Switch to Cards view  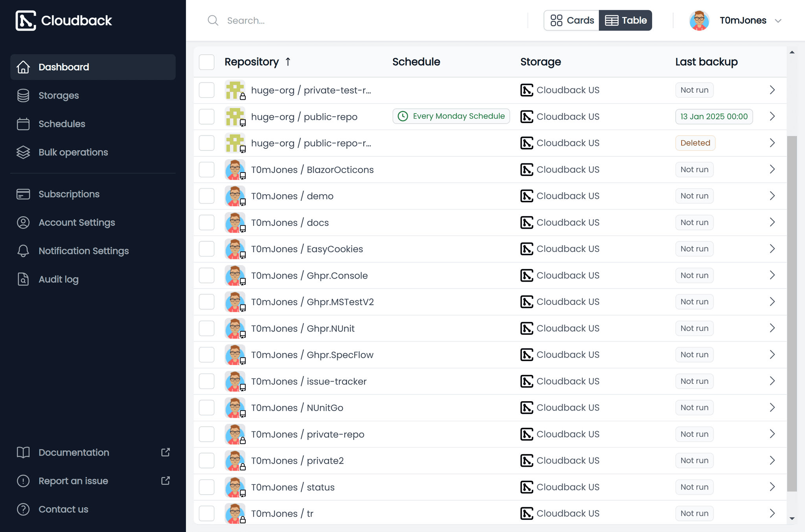click(572, 20)
